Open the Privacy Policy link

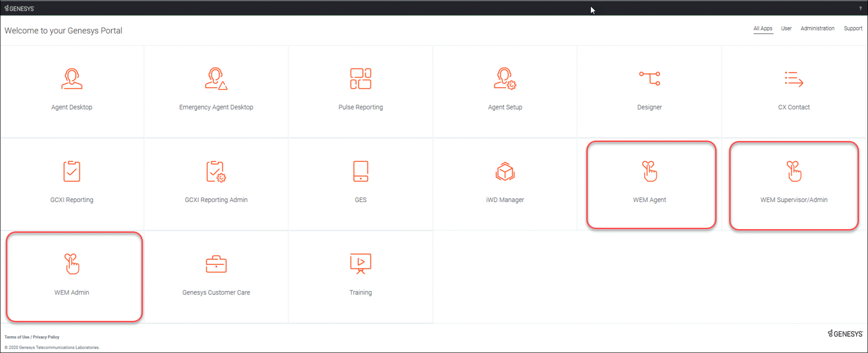pyautogui.click(x=46, y=337)
